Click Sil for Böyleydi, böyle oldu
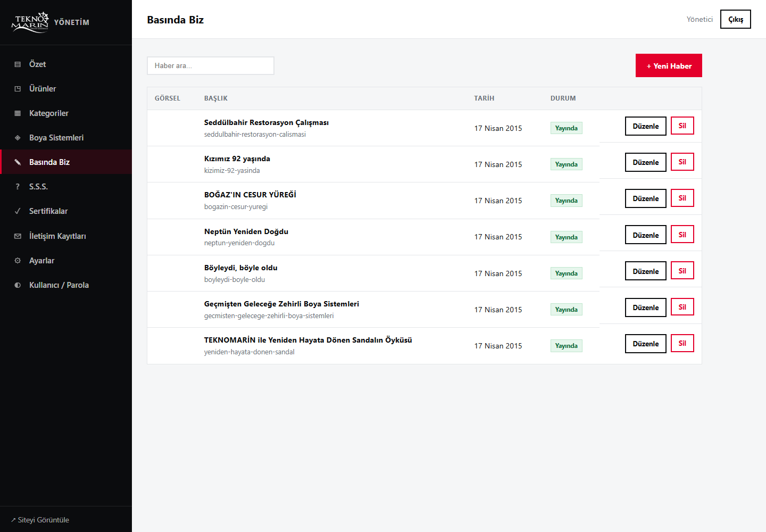This screenshot has height=532, width=766. click(x=682, y=271)
